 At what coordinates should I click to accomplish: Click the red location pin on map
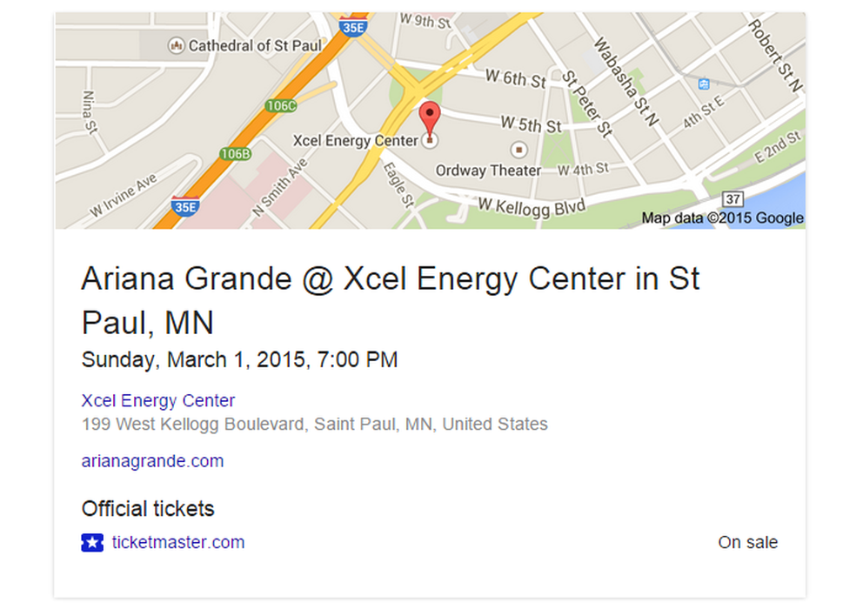tap(429, 117)
